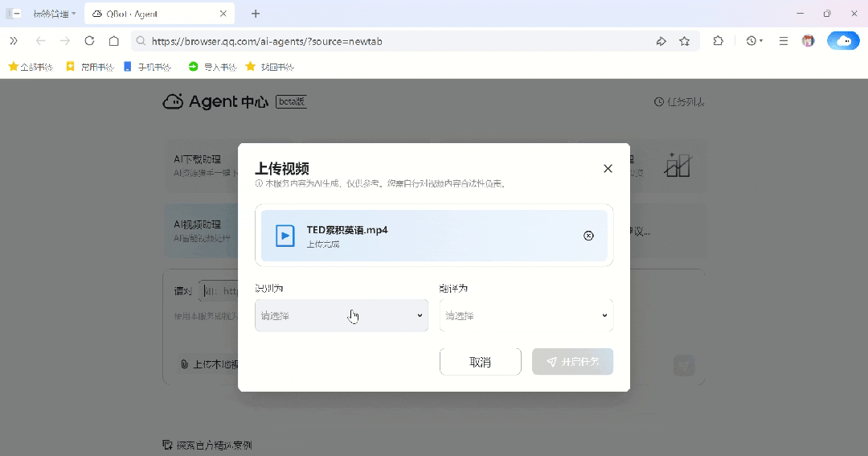Go to browser home page icon

point(114,41)
